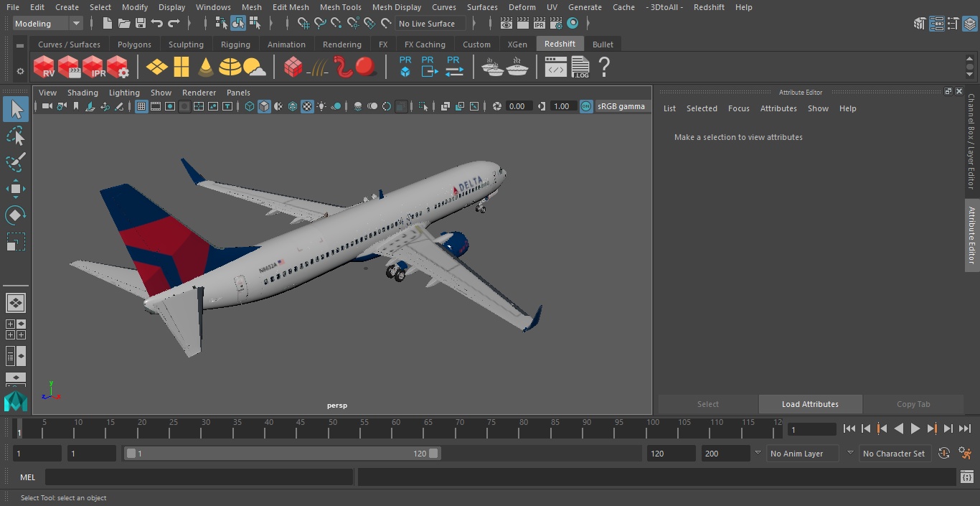Click the Maya home logo icon

(x=15, y=401)
